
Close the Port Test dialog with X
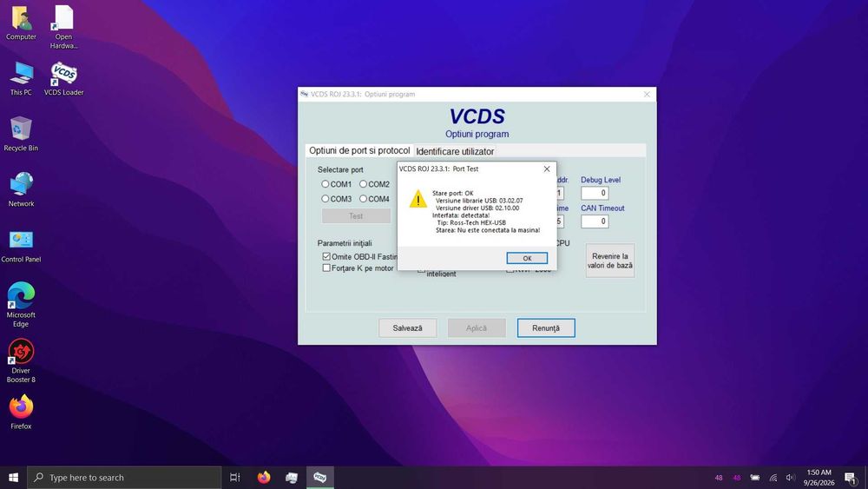[546, 169]
